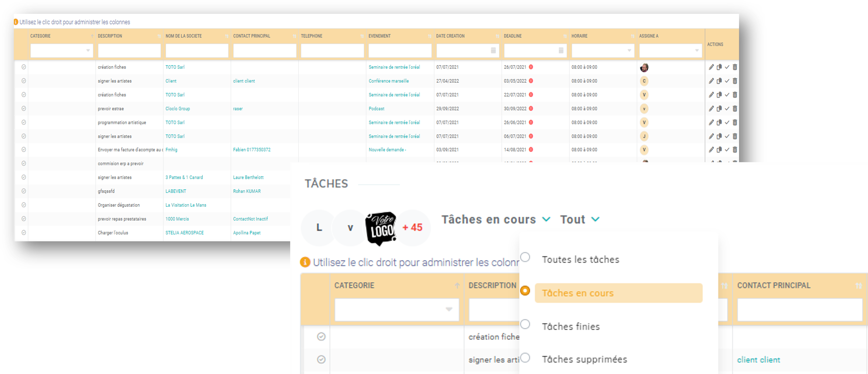Open the Date Creation filter calendar

pos(493,51)
